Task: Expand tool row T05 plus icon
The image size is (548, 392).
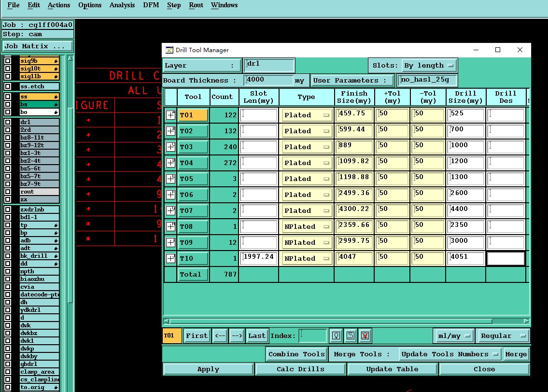Action: click(170, 179)
